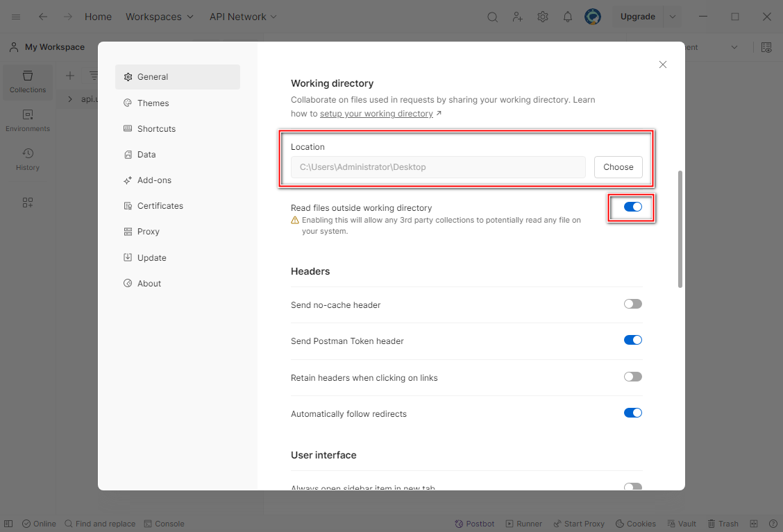Open Postbot from the status bar
This screenshot has width=783, height=532.
[475, 524]
